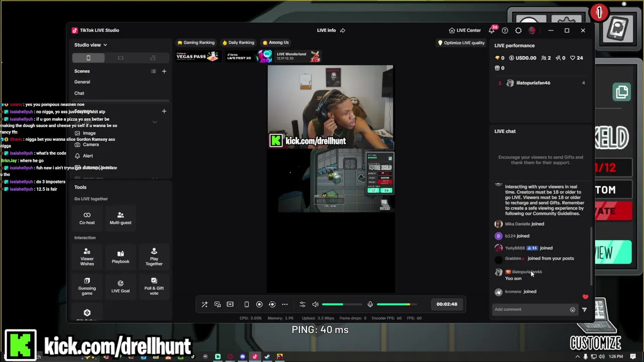The width and height of the screenshot is (644, 362).
Task: Start recording with the record button
Action: (259, 304)
